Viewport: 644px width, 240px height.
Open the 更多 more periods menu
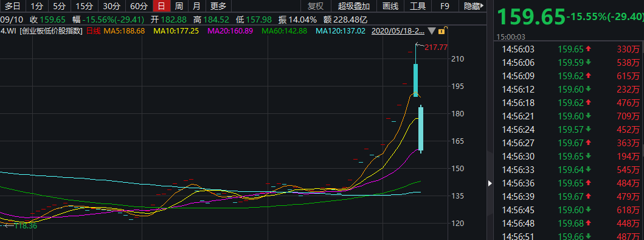pos(218,6)
